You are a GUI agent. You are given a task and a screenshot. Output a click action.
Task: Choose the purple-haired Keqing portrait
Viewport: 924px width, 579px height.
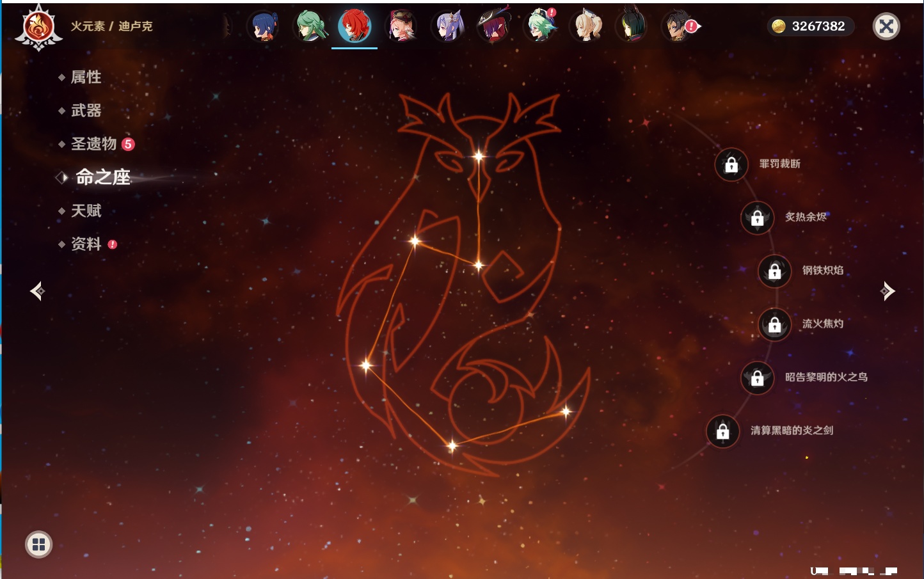tap(447, 26)
